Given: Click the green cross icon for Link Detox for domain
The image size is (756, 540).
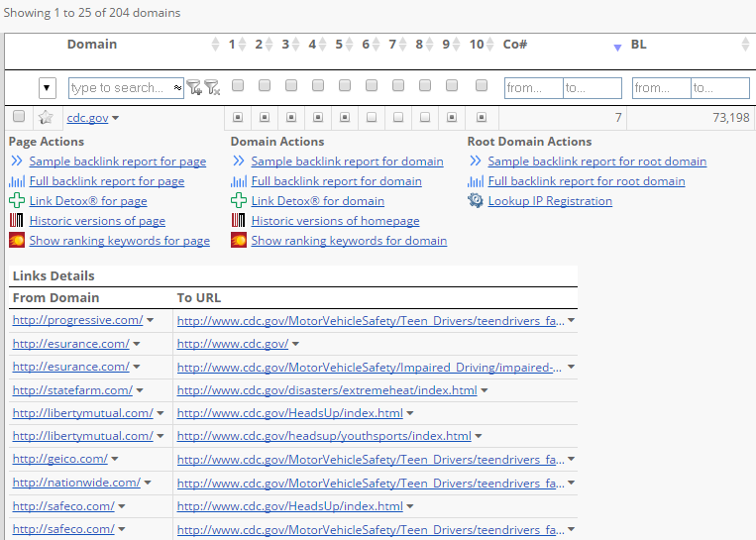Looking at the screenshot, I should click(x=239, y=200).
